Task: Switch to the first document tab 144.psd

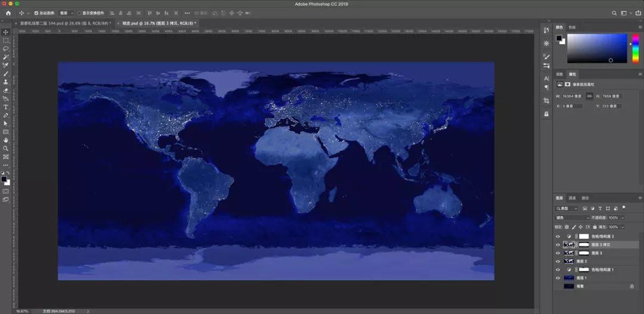Action: 66,23
